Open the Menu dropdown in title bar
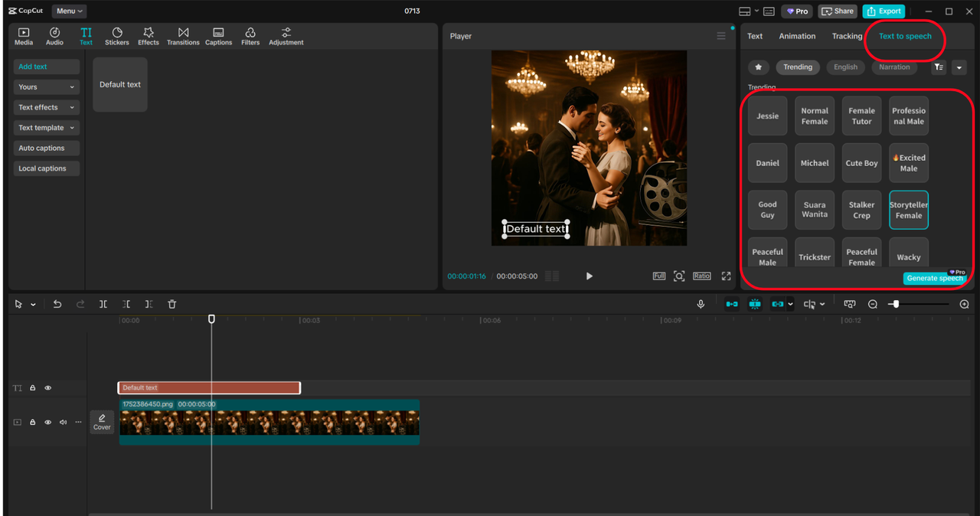Image resolution: width=980 pixels, height=516 pixels. tap(69, 11)
